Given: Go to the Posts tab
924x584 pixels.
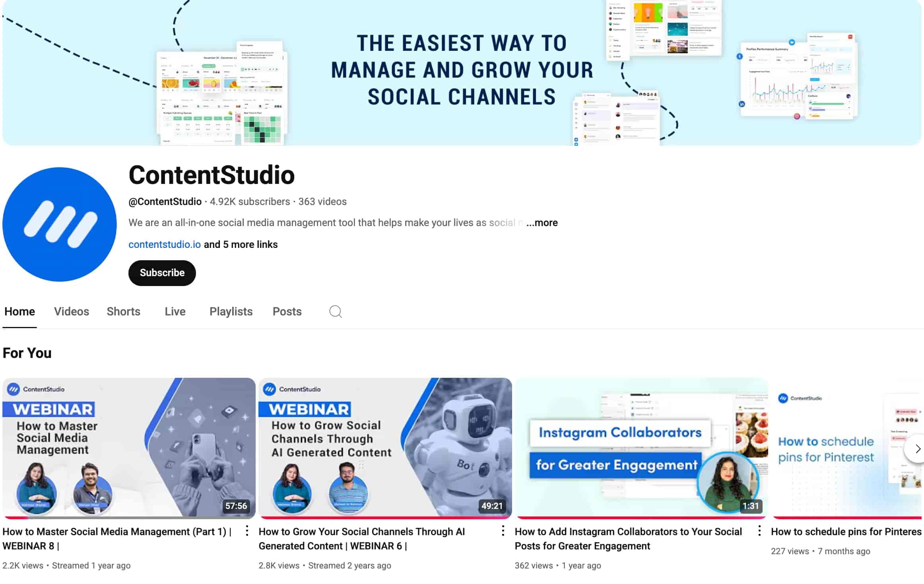Looking at the screenshot, I should pos(287,311).
